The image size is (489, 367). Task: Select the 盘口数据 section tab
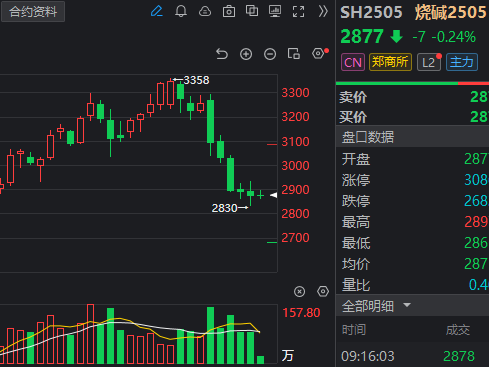click(368, 137)
